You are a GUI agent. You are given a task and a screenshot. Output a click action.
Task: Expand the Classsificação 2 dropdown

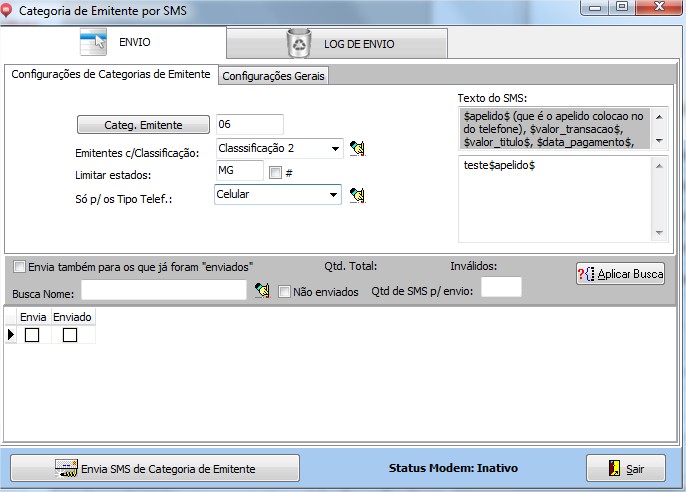point(334,149)
